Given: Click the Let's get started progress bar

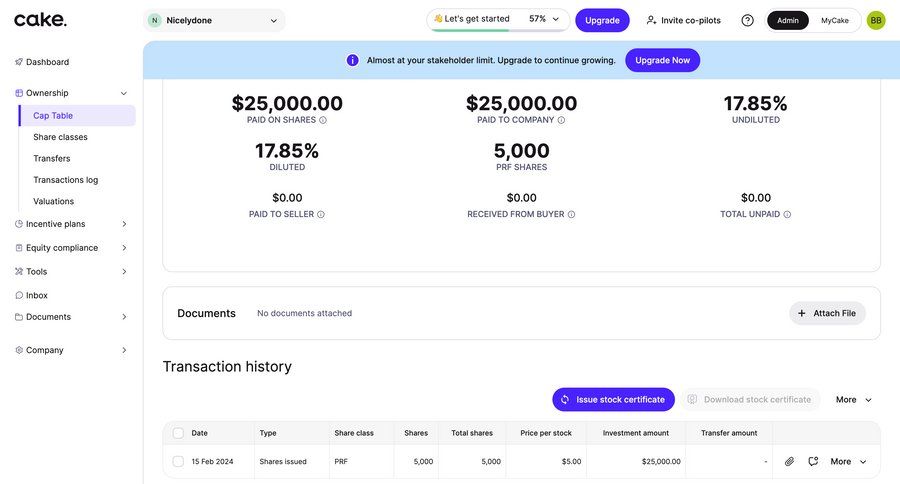Looking at the screenshot, I should (x=497, y=20).
